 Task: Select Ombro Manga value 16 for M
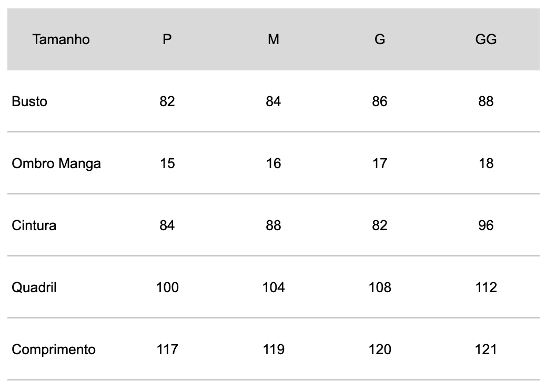274,163
